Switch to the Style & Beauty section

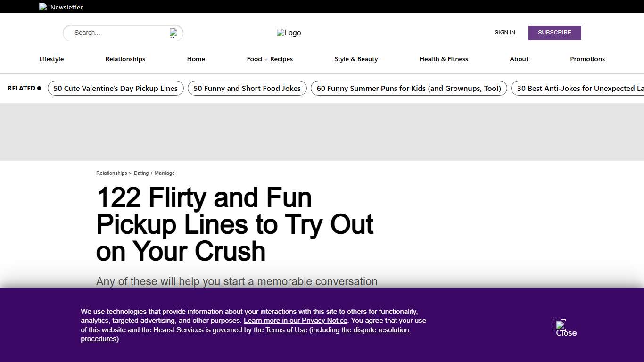[356, 59]
